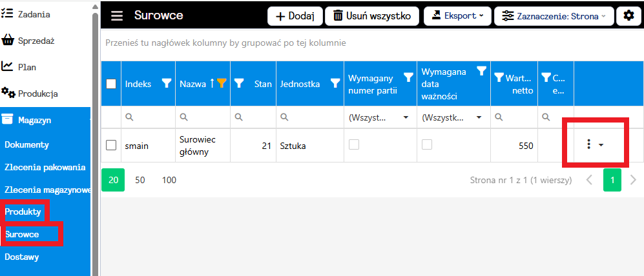Screen dimensions: 644x276
Task: Open Produkty in the Magazyn menu
Action: [23, 212]
